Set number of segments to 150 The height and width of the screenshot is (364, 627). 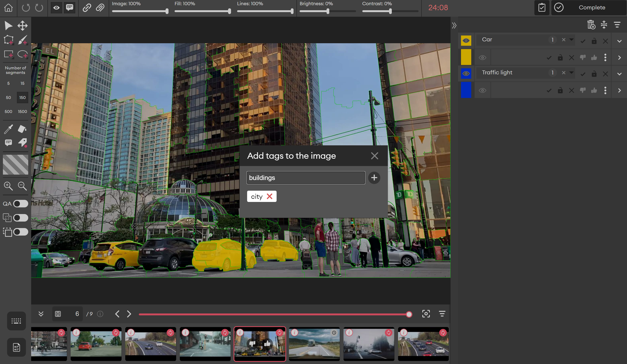point(22,98)
